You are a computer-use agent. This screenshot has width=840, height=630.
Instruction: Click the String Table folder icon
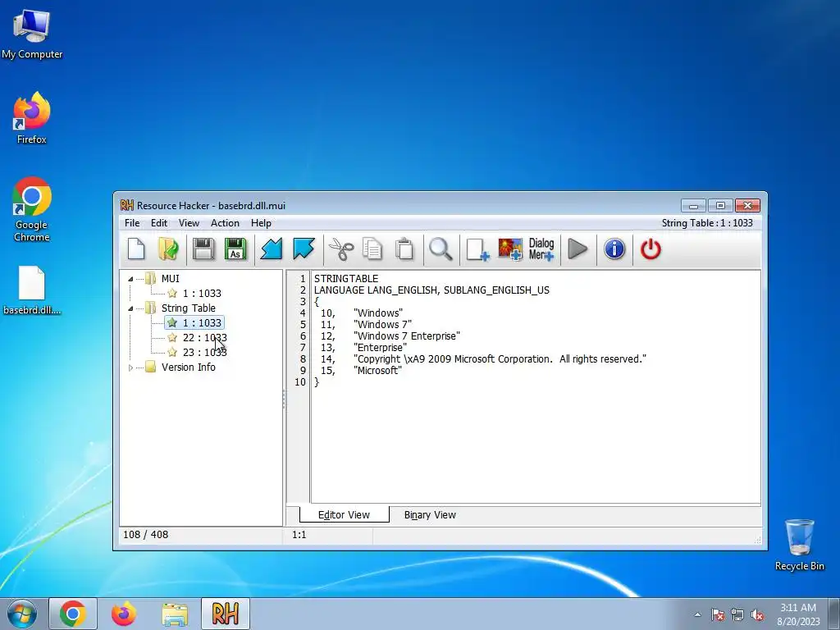click(151, 308)
